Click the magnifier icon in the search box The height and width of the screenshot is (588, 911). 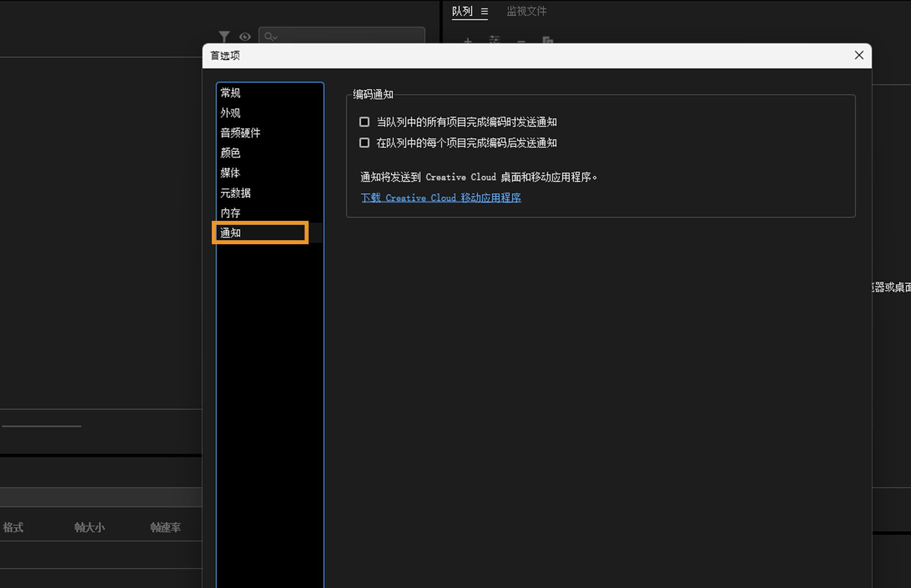click(x=268, y=36)
